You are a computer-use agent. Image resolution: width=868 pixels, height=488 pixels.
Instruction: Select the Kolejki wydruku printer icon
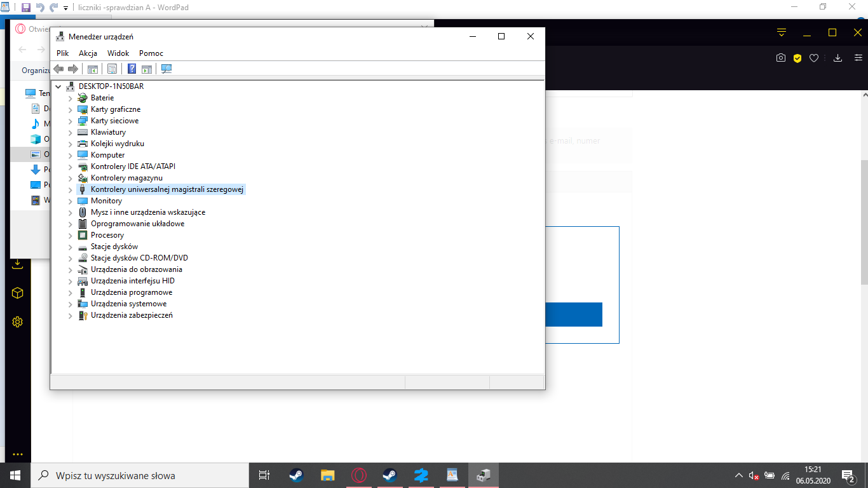click(x=82, y=144)
